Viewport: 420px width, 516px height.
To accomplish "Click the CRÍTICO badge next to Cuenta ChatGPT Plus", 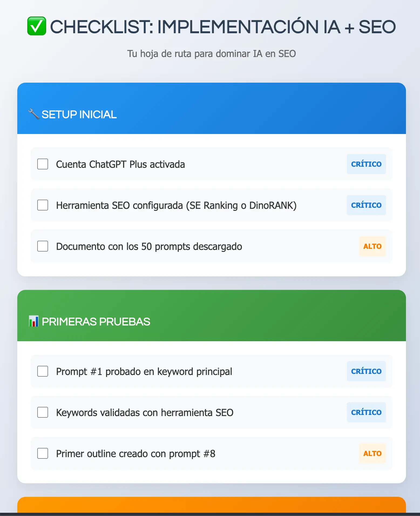I will [x=366, y=164].
